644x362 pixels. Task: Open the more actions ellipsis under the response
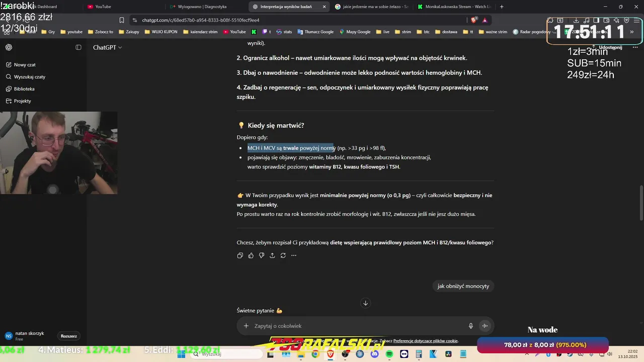pyautogui.click(x=294, y=255)
